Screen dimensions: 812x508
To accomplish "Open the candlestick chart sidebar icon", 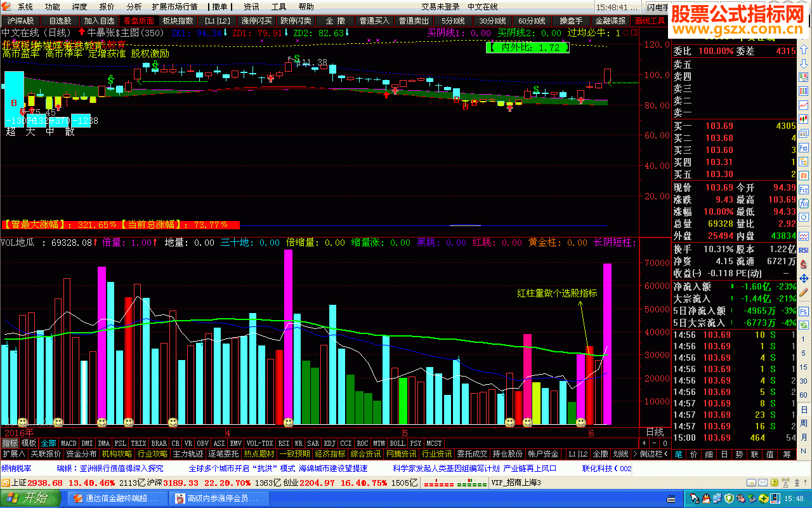I will point(804,119).
